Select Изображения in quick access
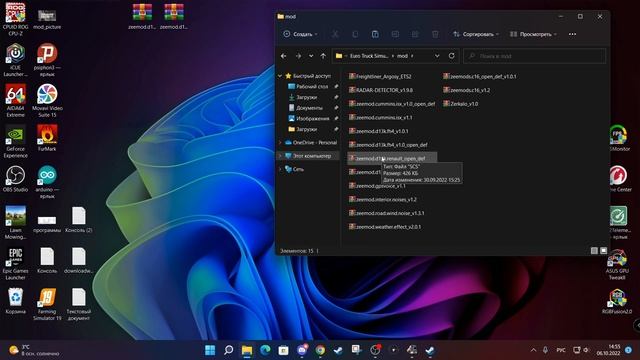This screenshot has height=360, width=640. [313, 118]
